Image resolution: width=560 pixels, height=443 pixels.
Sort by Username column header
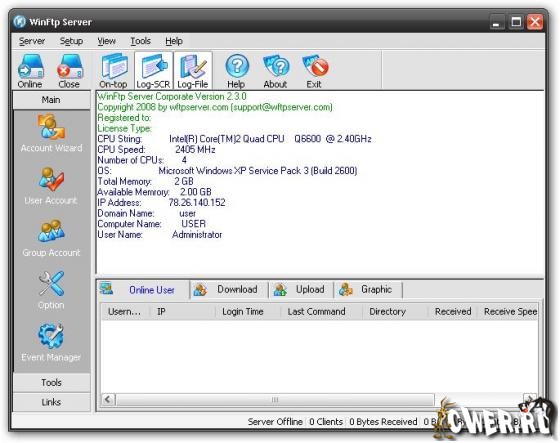[x=125, y=312]
